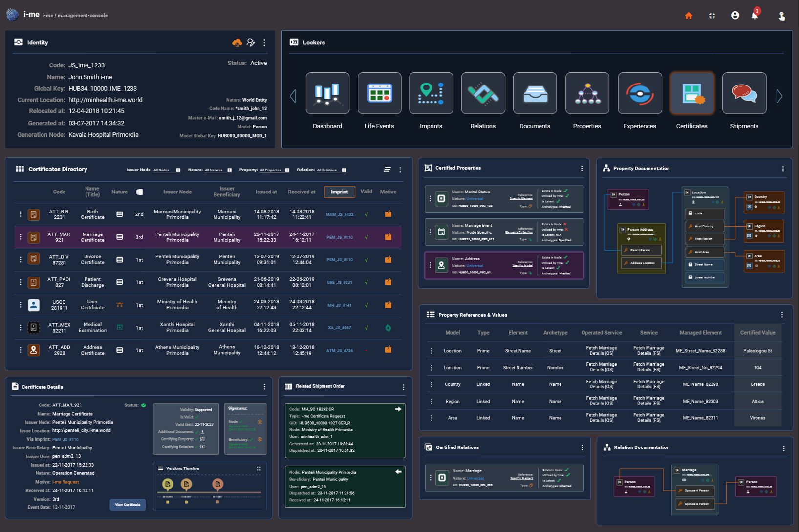
Task: Sort by the Imprint column header
Action: (340, 192)
